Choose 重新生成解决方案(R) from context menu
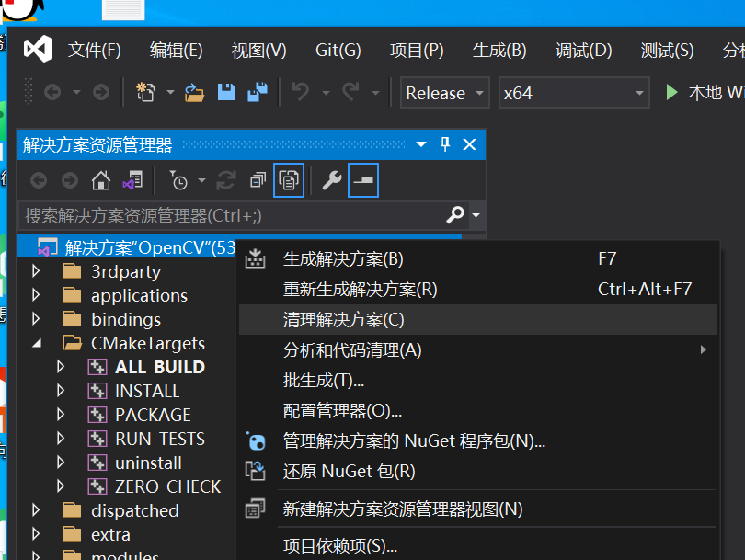The width and height of the screenshot is (745, 560). (478, 290)
